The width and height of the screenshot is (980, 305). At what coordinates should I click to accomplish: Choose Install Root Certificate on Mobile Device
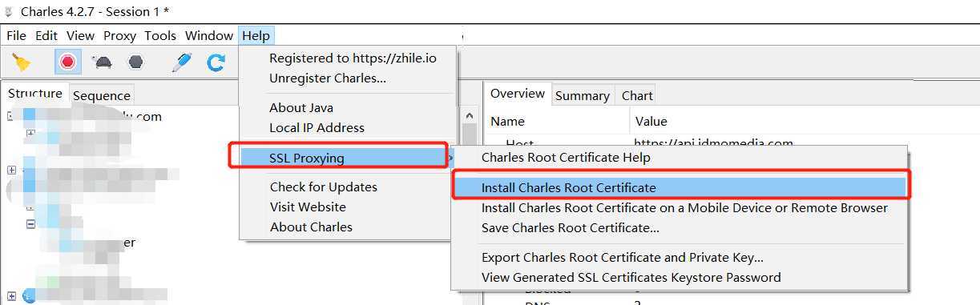(684, 208)
